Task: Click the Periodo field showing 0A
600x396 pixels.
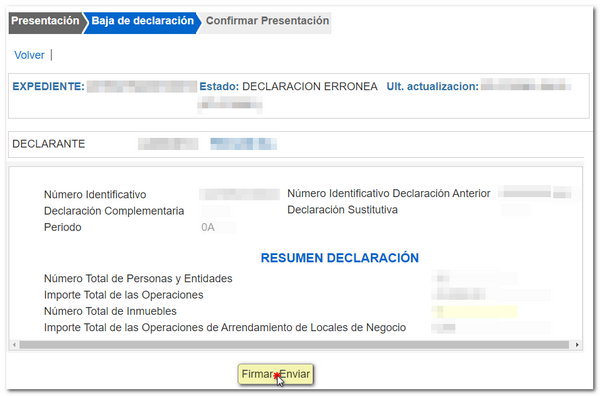Action: [218, 227]
